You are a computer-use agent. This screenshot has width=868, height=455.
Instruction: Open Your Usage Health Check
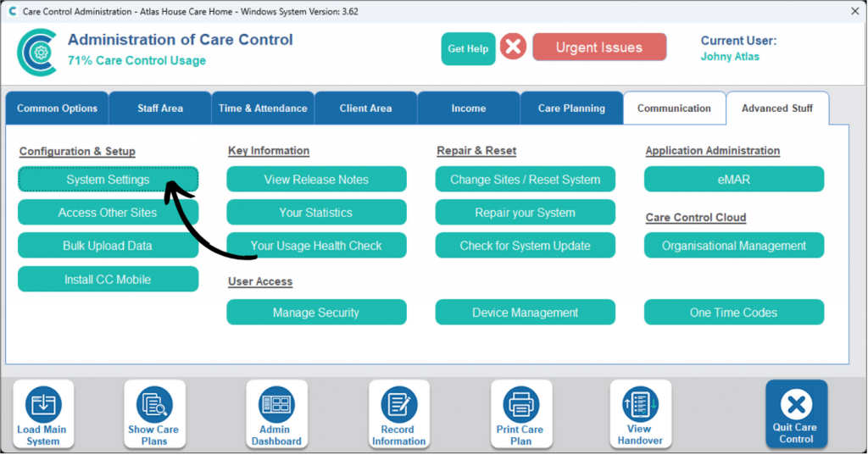317,246
